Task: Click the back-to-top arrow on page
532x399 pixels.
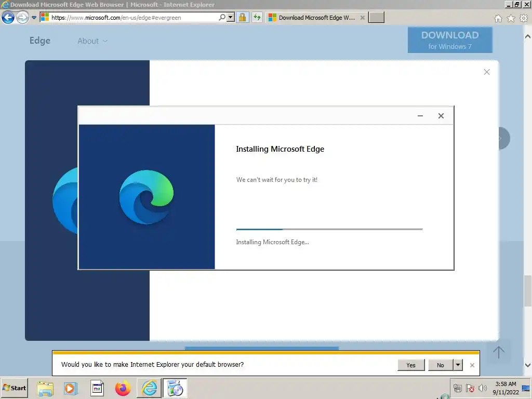Action: pyautogui.click(x=499, y=352)
